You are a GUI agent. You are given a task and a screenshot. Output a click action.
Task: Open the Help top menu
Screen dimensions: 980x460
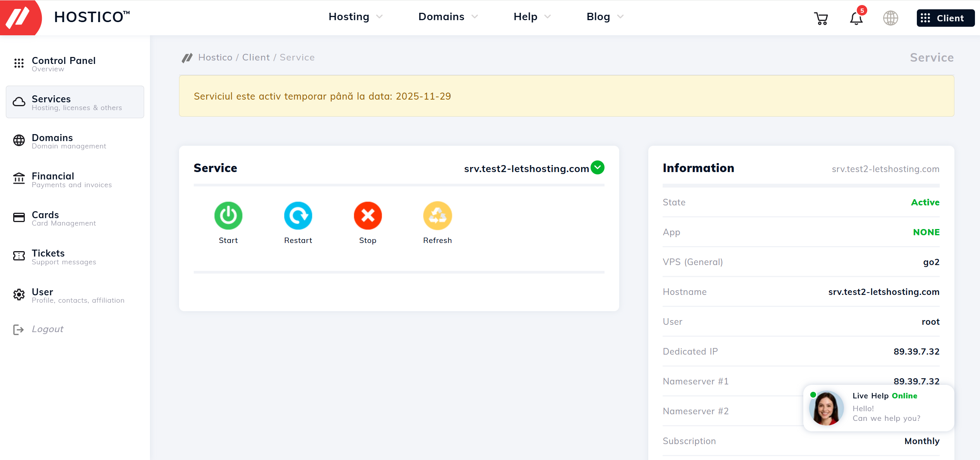pos(525,17)
